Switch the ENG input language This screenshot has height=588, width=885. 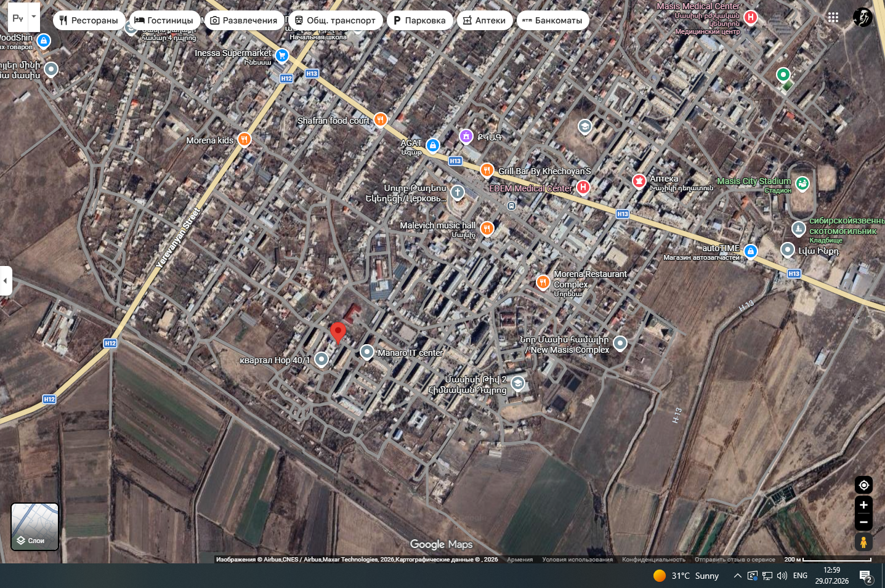click(x=800, y=576)
